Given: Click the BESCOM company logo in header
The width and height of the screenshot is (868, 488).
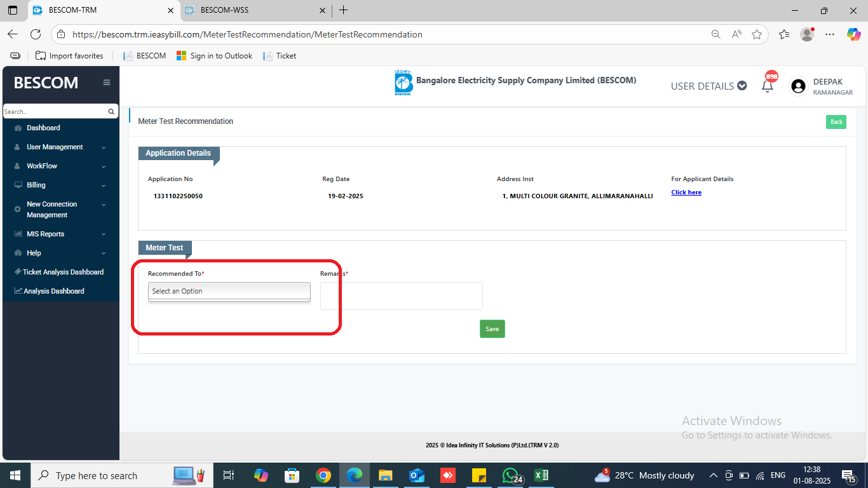Looking at the screenshot, I should point(403,83).
